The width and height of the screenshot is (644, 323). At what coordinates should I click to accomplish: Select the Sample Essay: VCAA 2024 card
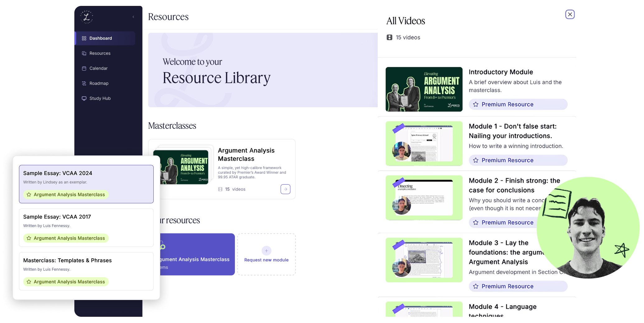click(x=86, y=184)
